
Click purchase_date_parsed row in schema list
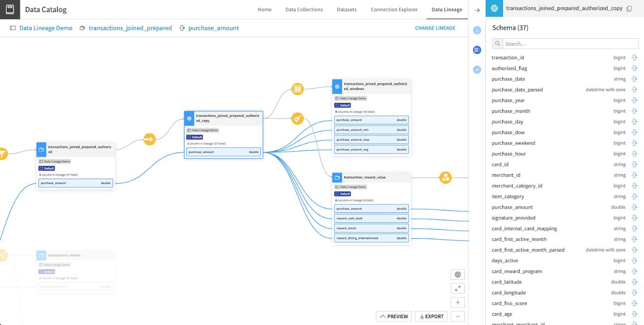tap(564, 90)
